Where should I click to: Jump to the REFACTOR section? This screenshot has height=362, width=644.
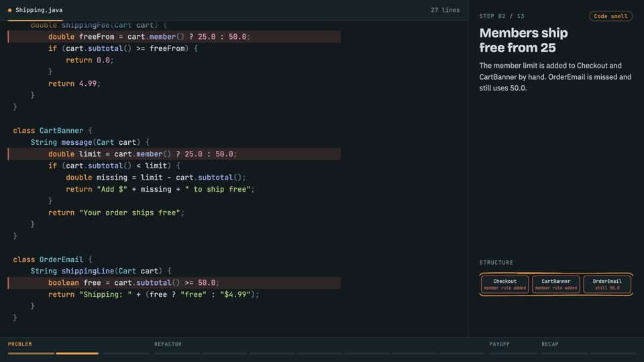[168, 344]
